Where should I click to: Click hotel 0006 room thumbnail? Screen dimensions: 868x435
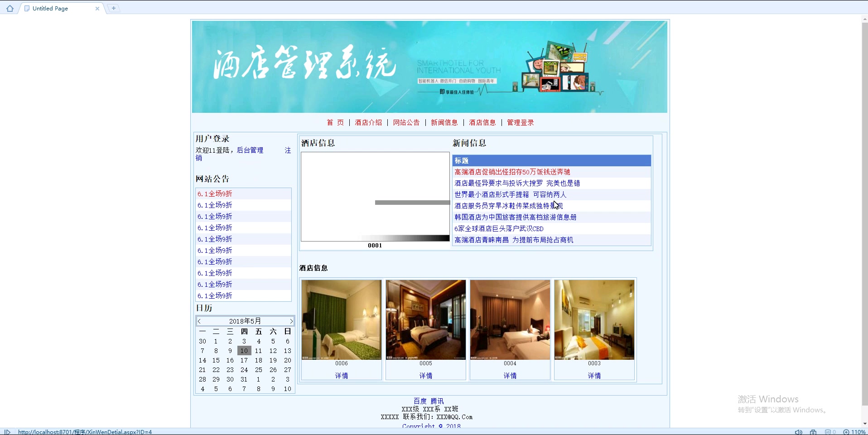[x=342, y=319]
